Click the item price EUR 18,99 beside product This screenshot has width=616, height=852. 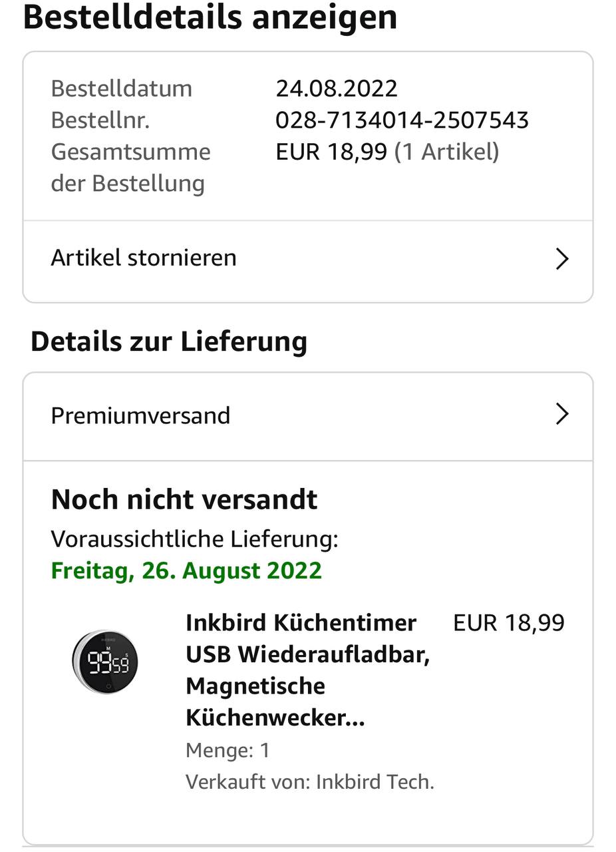(x=508, y=623)
